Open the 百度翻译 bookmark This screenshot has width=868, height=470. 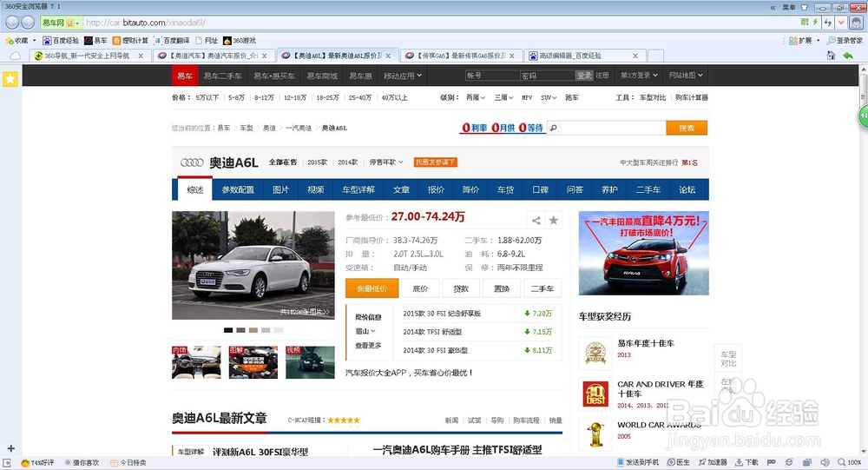172,41
